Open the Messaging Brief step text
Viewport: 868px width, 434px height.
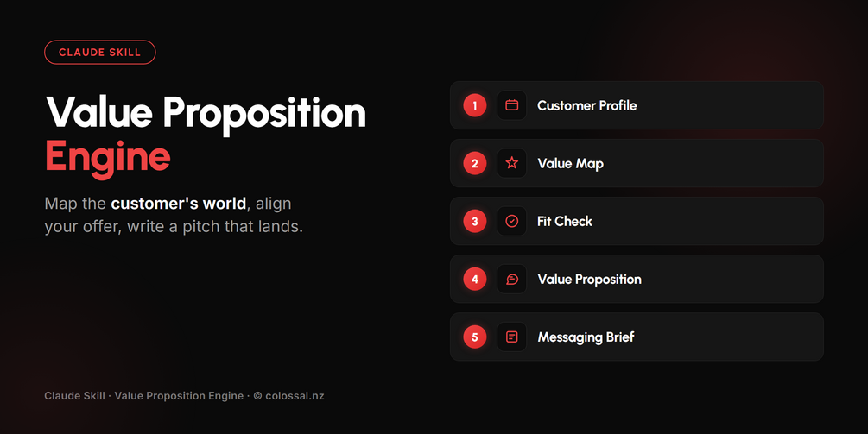tap(586, 337)
